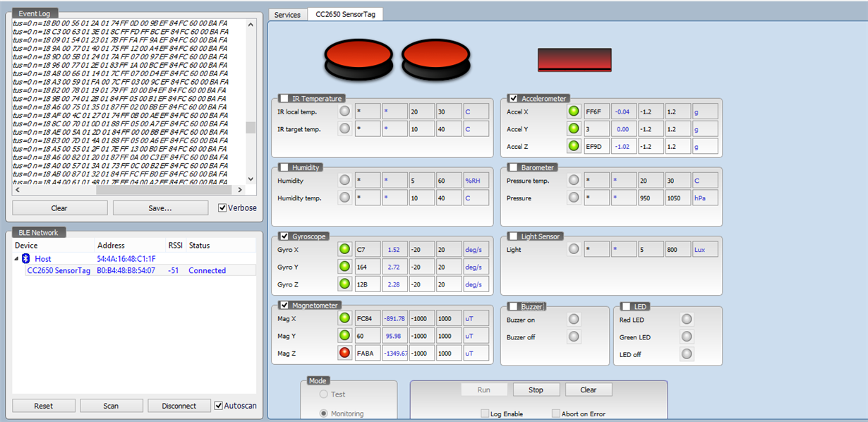Click the Humidity temp. grey indicator
Viewport: 868px width, 422px height.
[x=344, y=198]
